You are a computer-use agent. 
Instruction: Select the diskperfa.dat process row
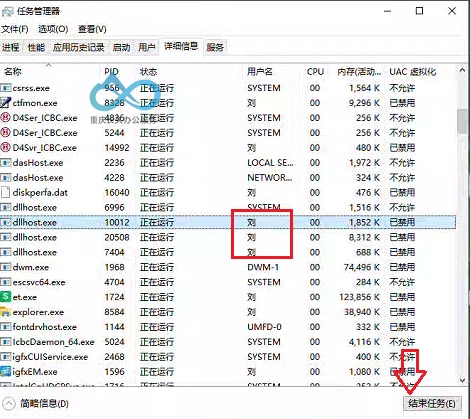coord(228,192)
